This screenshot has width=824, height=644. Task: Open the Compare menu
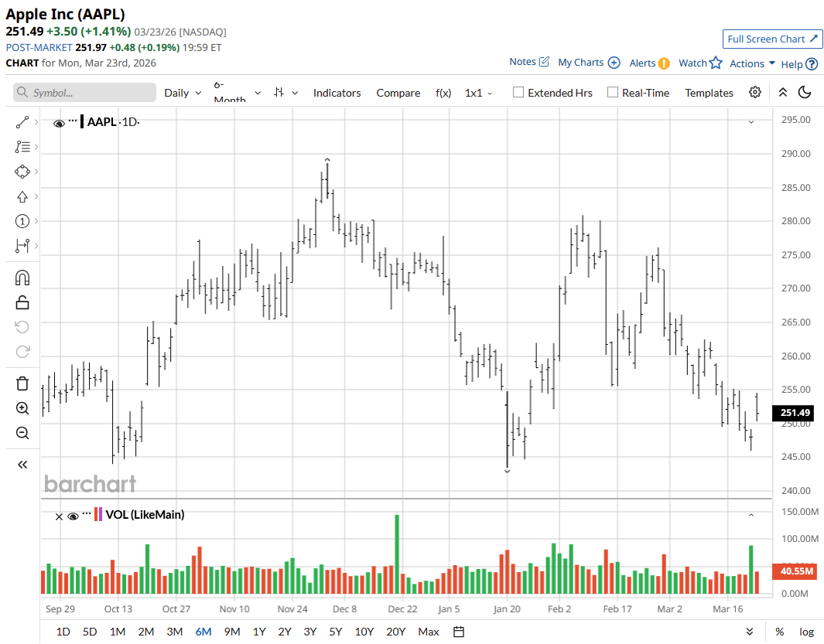click(398, 93)
